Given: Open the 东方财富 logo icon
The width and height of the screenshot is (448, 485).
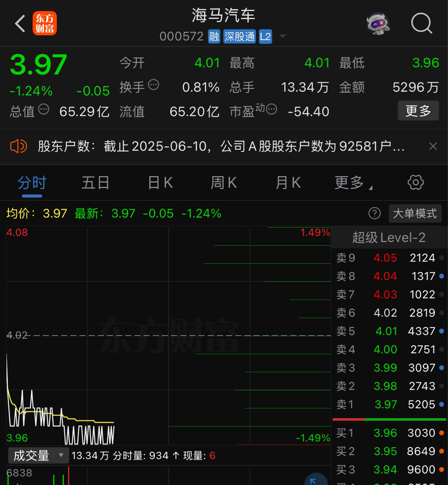Looking at the screenshot, I should pos(45,23).
